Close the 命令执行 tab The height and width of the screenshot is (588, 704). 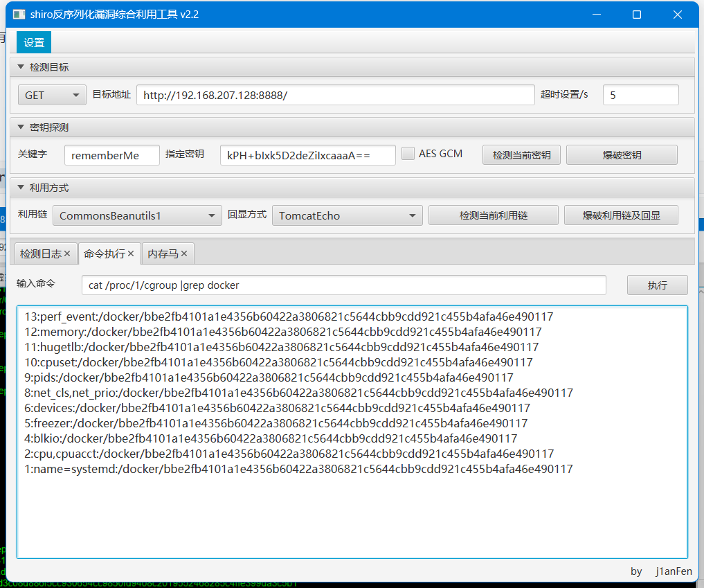pyautogui.click(x=131, y=253)
